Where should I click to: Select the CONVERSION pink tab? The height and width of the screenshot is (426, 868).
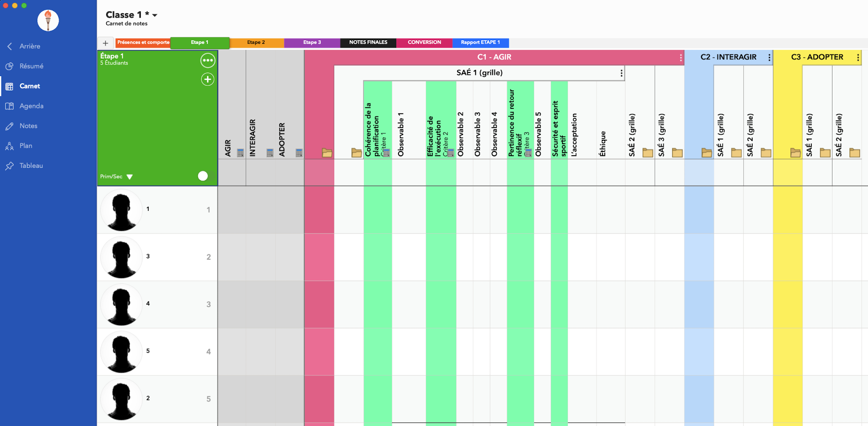click(424, 42)
